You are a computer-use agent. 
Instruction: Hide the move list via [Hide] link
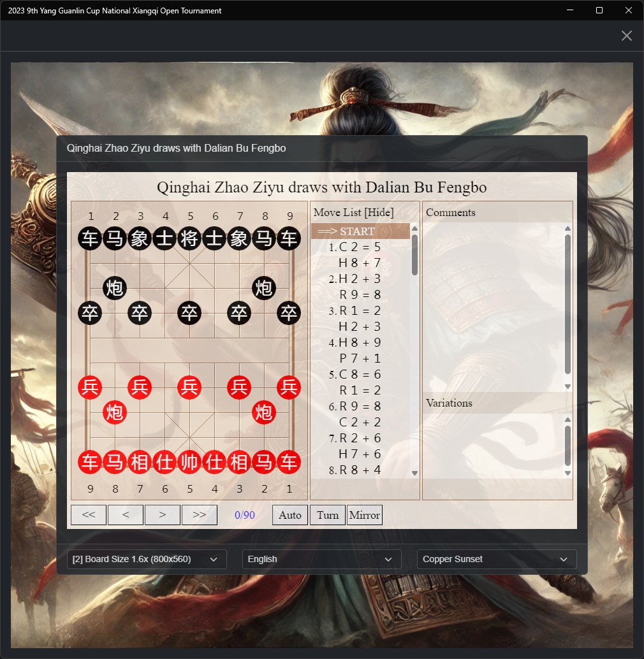[379, 212]
